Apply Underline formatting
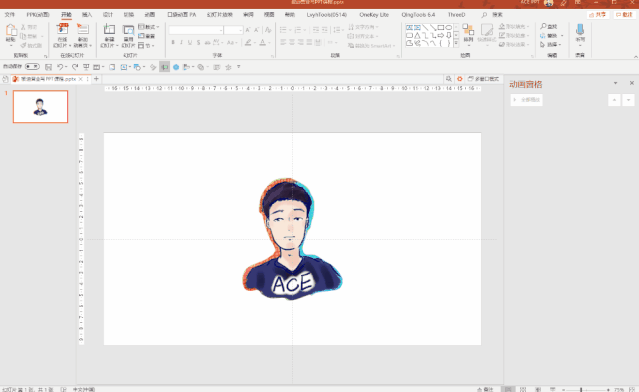Image resolution: width=639 pixels, height=392 pixels. coord(190,42)
